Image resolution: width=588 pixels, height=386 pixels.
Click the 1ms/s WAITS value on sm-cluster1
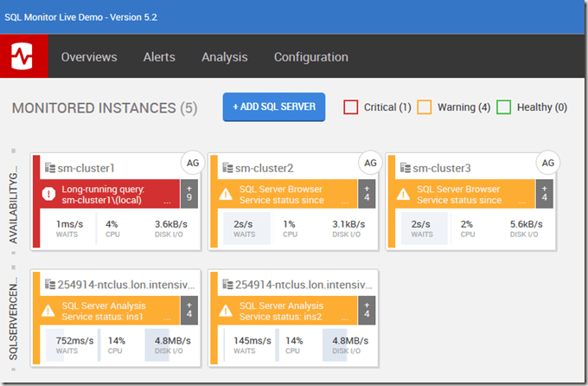point(69,224)
